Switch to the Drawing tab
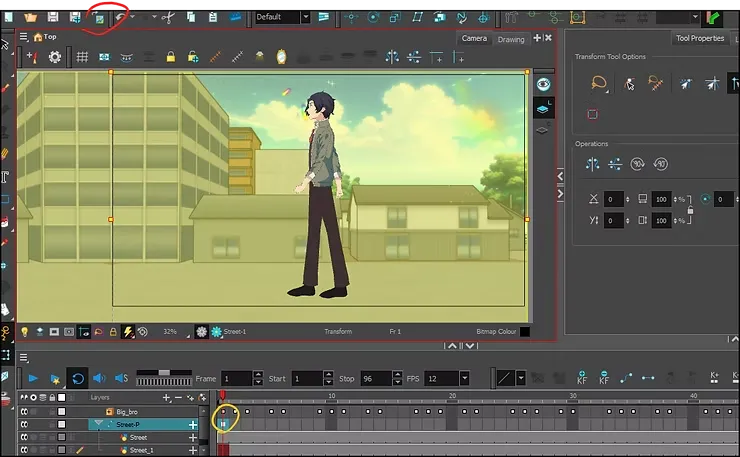The width and height of the screenshot is (740, 457). [511, 39]
